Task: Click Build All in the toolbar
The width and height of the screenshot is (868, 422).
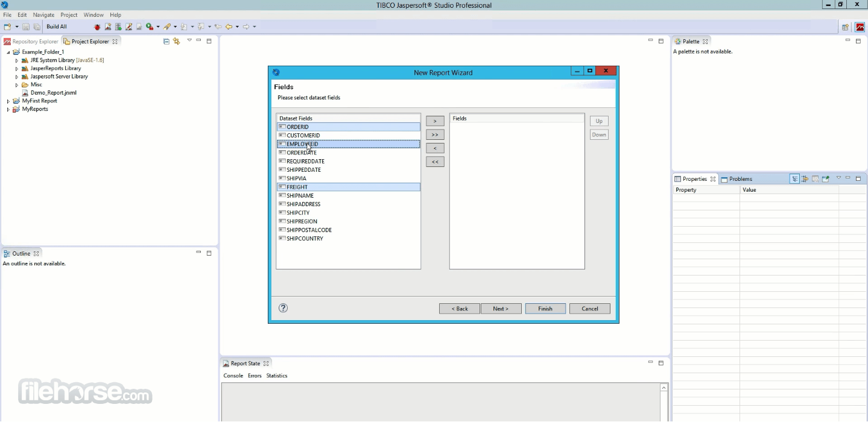Action: [x=57, y=27]
